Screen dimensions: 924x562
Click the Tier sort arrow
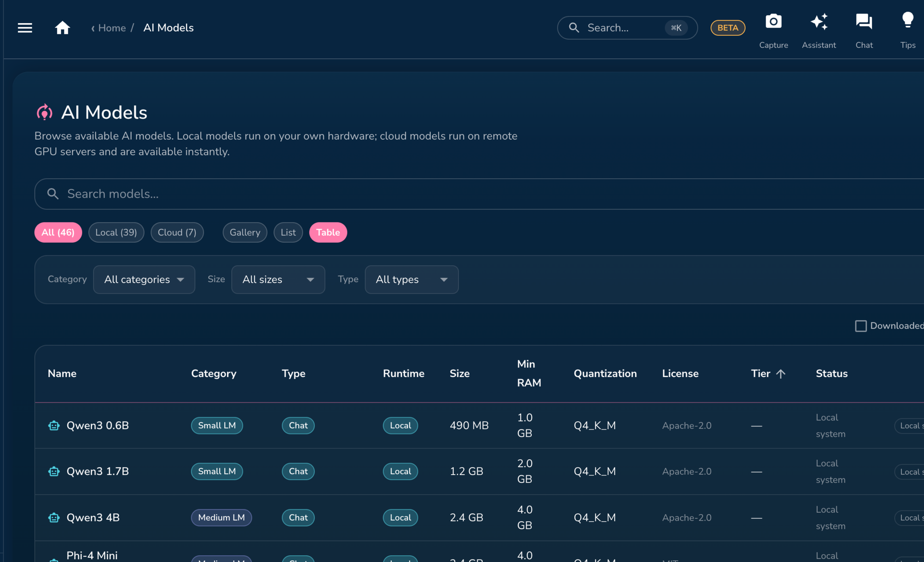781,374
